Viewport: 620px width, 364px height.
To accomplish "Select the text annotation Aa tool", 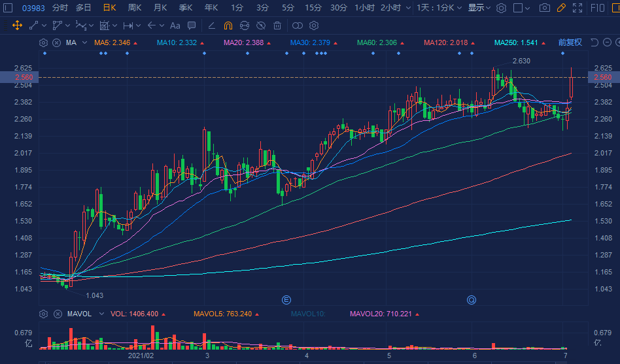I will click(175, 25).
